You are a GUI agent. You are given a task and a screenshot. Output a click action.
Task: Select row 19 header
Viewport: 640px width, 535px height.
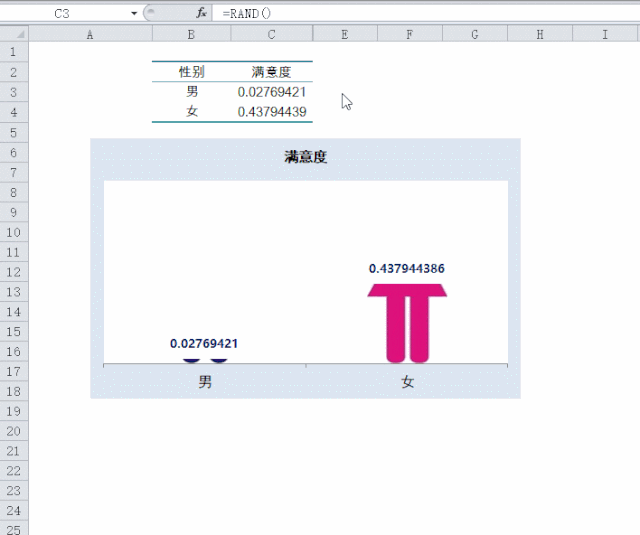[14, 411]
